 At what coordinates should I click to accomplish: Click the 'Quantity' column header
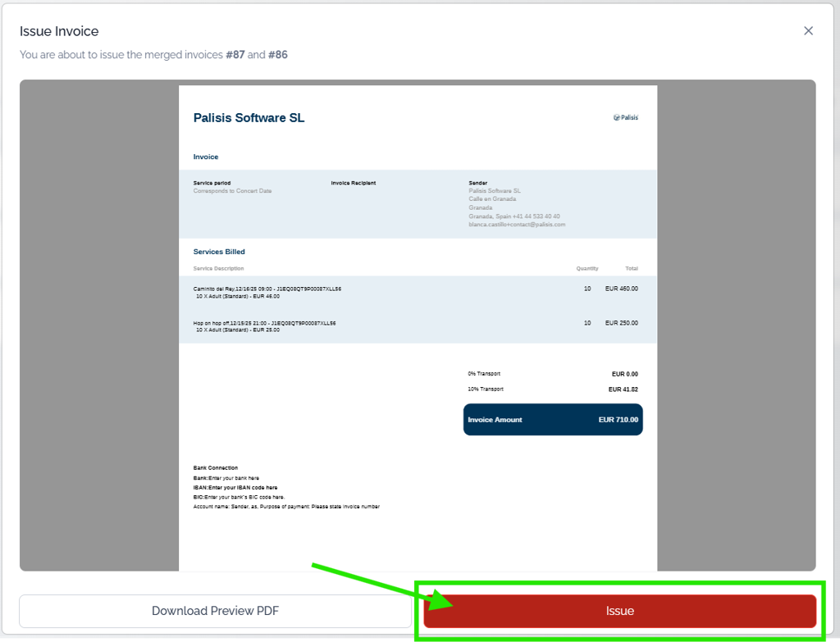click(x=587, y=269)
